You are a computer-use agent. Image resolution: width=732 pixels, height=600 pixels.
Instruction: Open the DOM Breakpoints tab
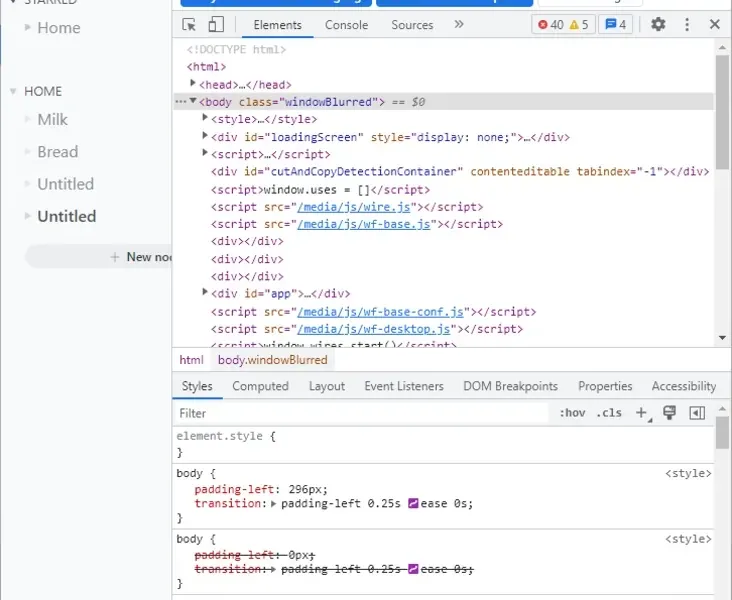click(510, 386)
